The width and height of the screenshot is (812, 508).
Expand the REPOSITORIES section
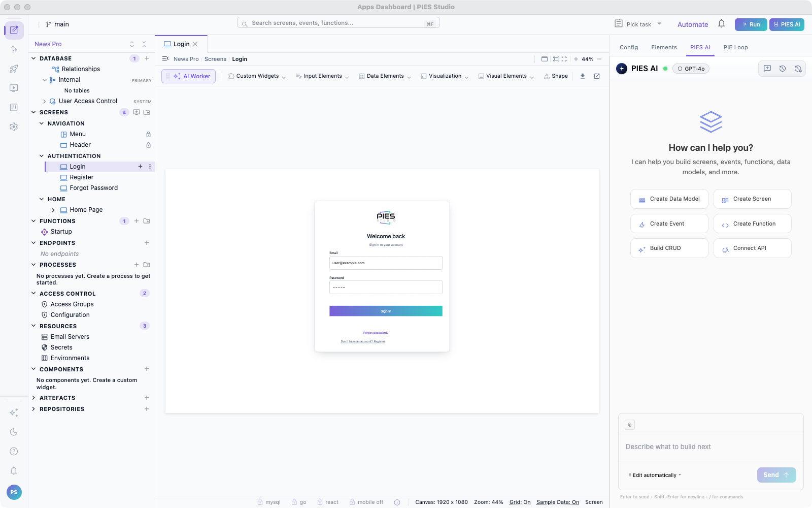pyautogui.click(x=33, y=409)
